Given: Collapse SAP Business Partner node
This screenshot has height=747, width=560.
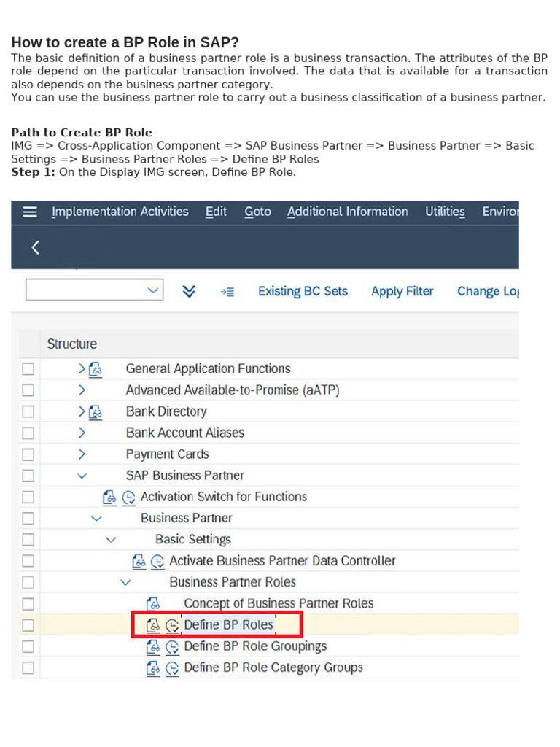Looking at the screenshot, I should click(x=82, y=476).
